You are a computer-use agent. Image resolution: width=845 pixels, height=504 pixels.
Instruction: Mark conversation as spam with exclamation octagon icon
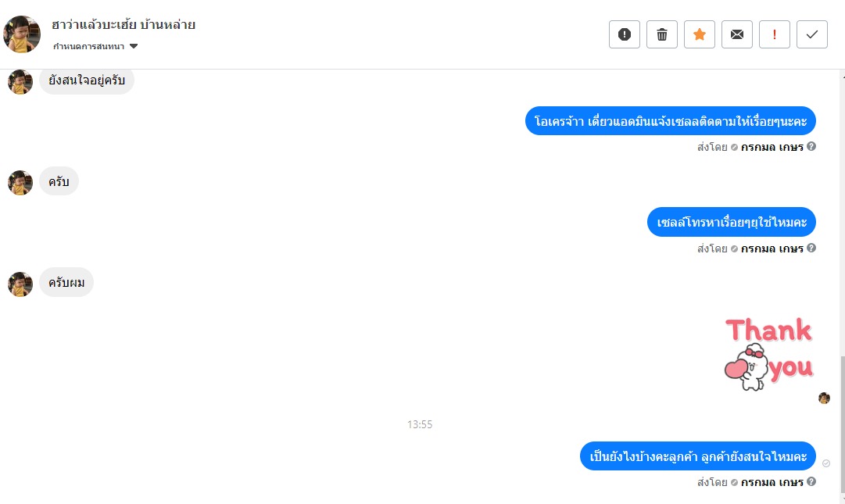pyautogui.click(x=624, y=34)
